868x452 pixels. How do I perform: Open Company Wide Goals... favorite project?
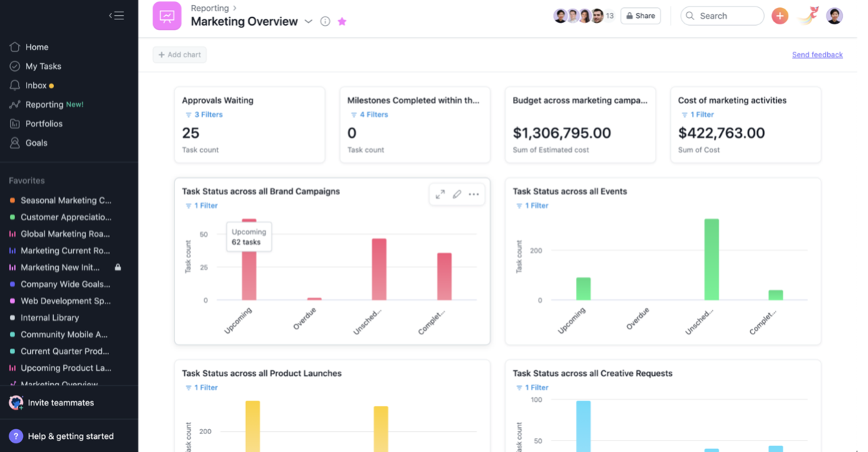click(x=65, y=284)
